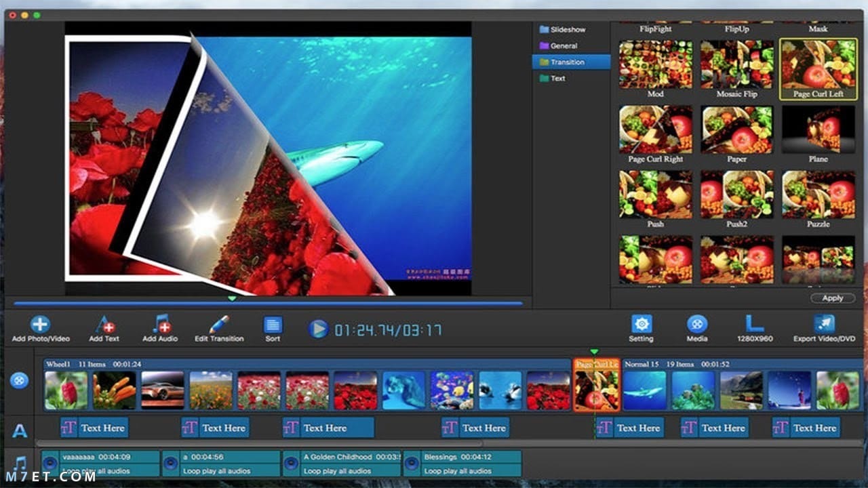The width and height of the screenshot is (868, 488).
Task: Select the text track A icon
Action: [20, 430]
